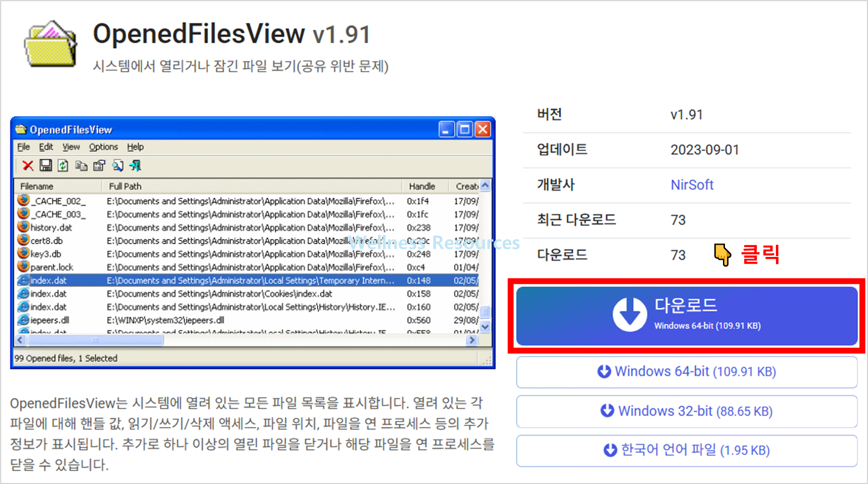Click the file list scroll-down arrow

(x=485, y=326)
